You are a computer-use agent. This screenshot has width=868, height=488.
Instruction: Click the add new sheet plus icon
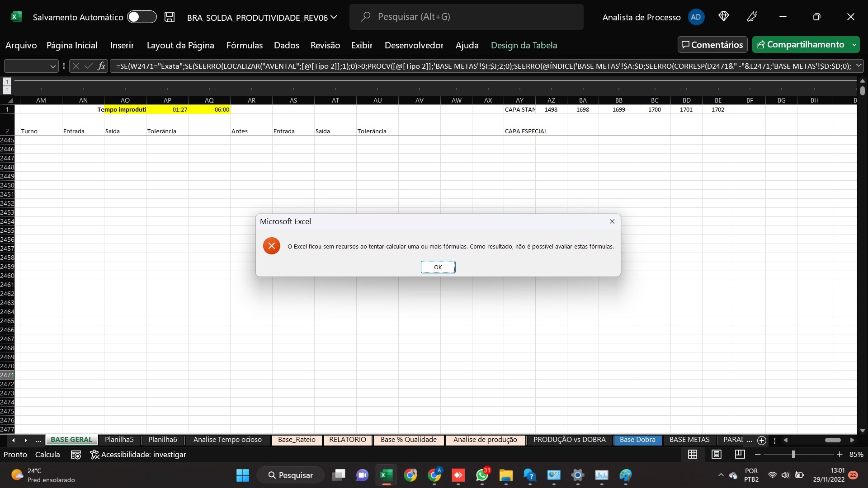pyautogui.click(x=762, y=440)
